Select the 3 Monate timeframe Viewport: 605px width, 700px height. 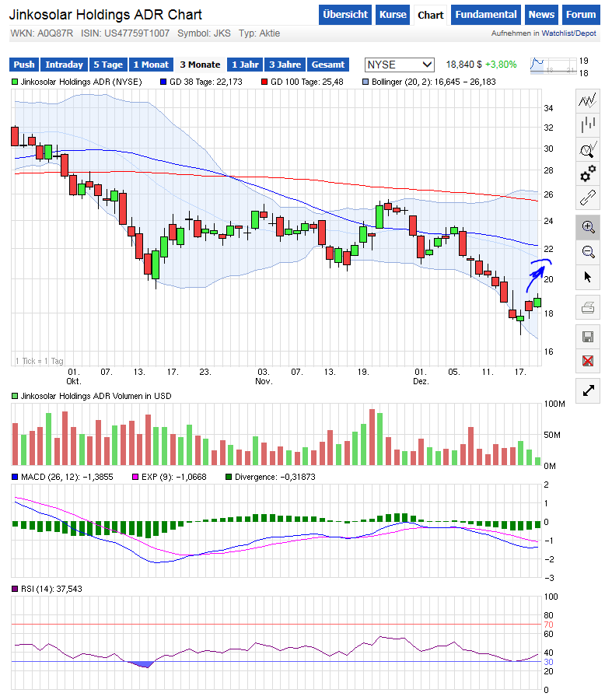200,65
